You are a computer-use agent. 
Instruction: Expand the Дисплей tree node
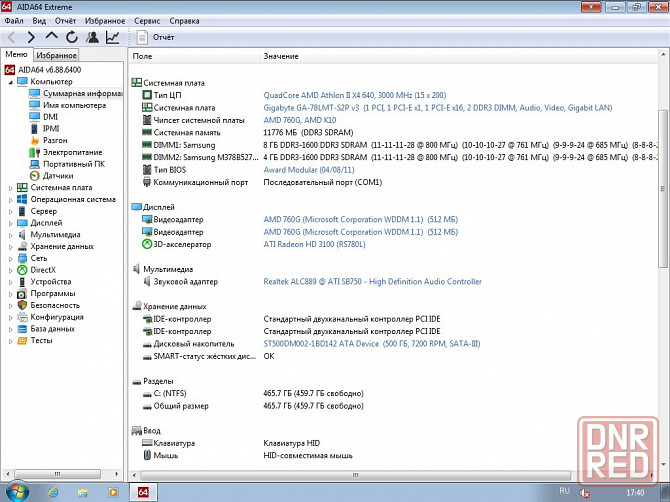tap(11, 223)
